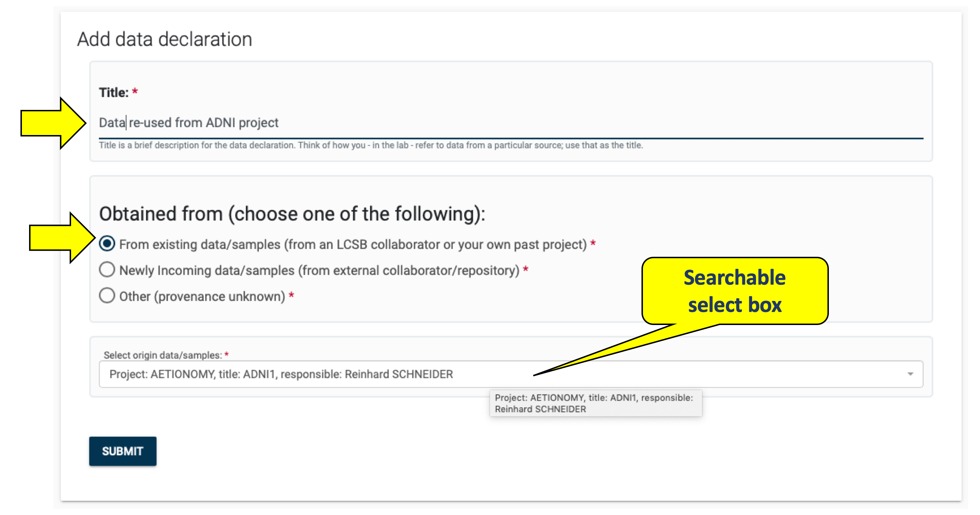Click the 'Add data declaration' heading
Viewport: 980px width, 515px height.
click(164, 39)
